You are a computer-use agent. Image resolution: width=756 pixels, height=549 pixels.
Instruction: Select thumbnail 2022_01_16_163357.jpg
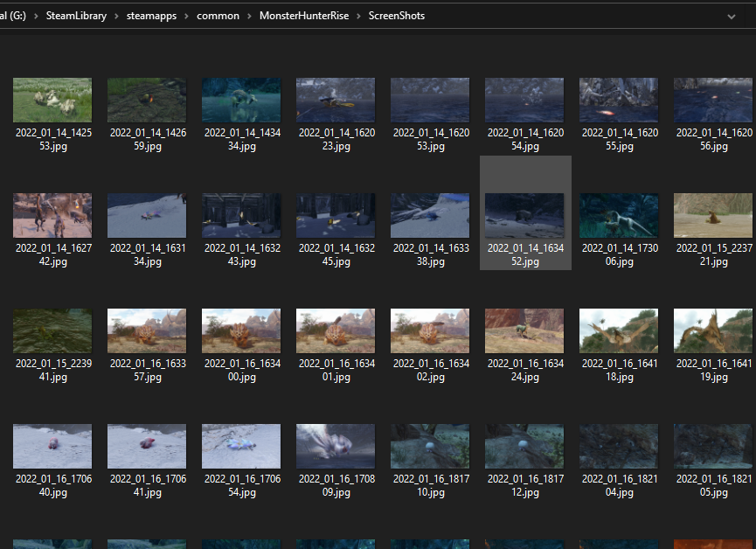[x=147, y=330]
